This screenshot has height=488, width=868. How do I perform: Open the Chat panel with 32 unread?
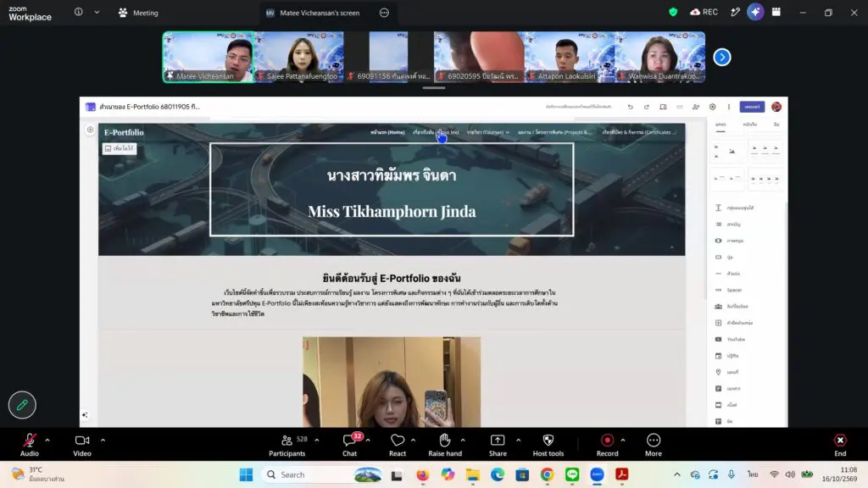point(350,444)
